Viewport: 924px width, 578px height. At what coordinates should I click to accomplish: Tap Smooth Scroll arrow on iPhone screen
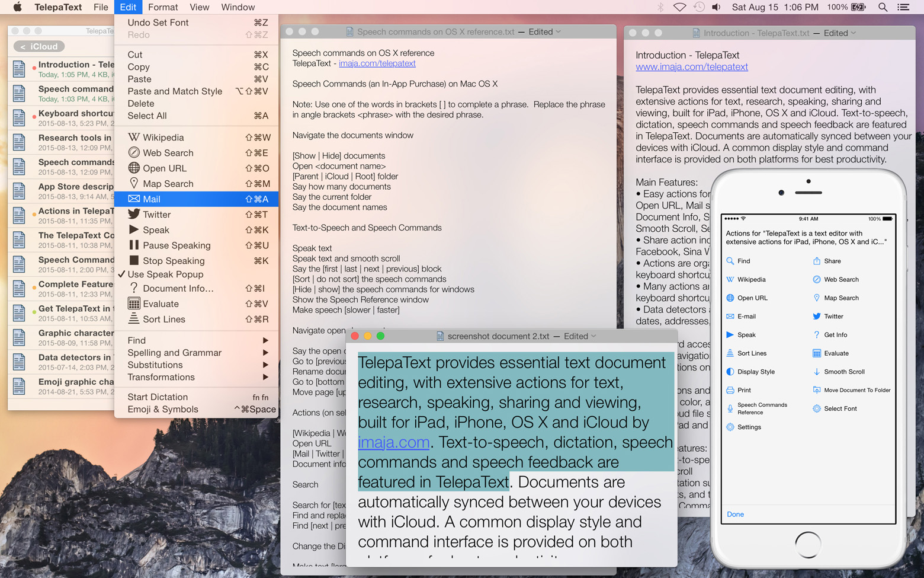point(817,372)
